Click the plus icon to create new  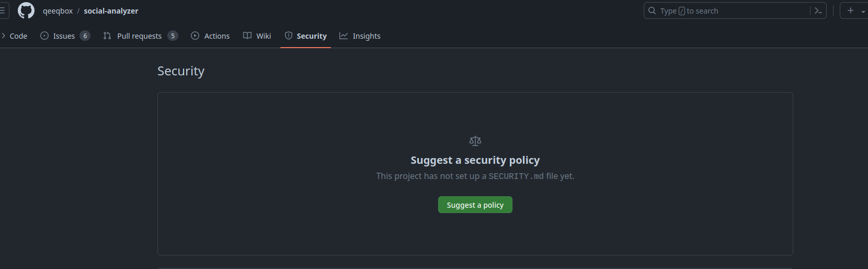tap(851, 10)
